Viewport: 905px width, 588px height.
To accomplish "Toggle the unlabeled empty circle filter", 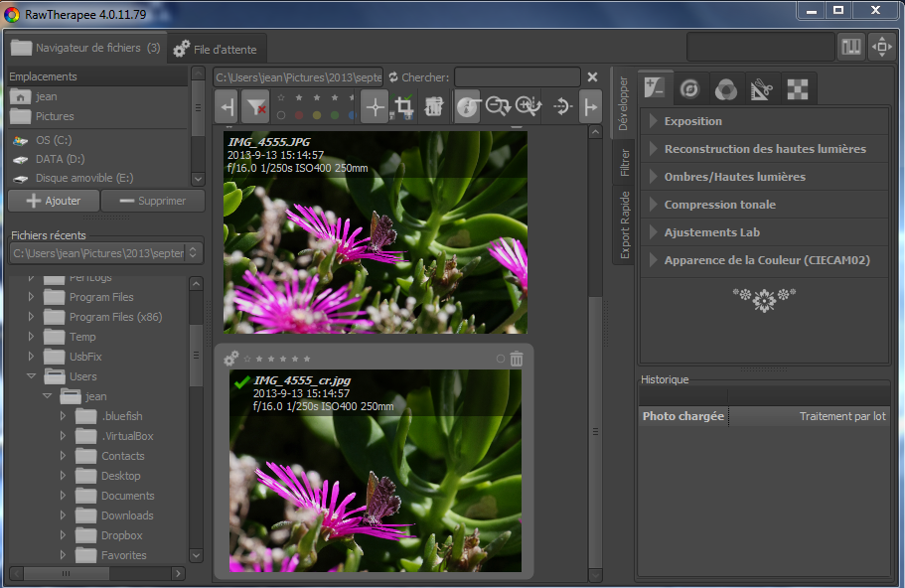I will click(x=281, y=115).
